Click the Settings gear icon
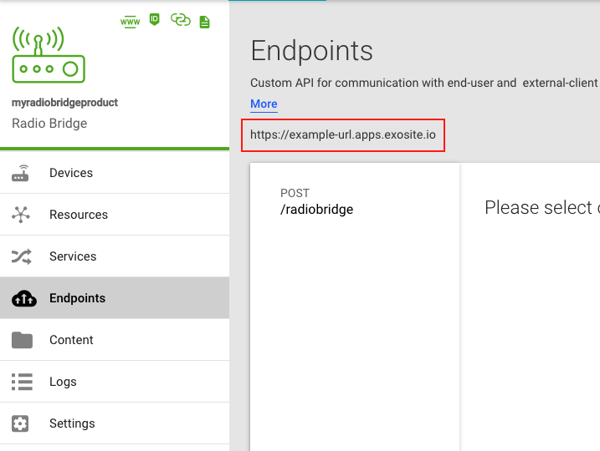This screenshot has height=451, width=600. 21,424
